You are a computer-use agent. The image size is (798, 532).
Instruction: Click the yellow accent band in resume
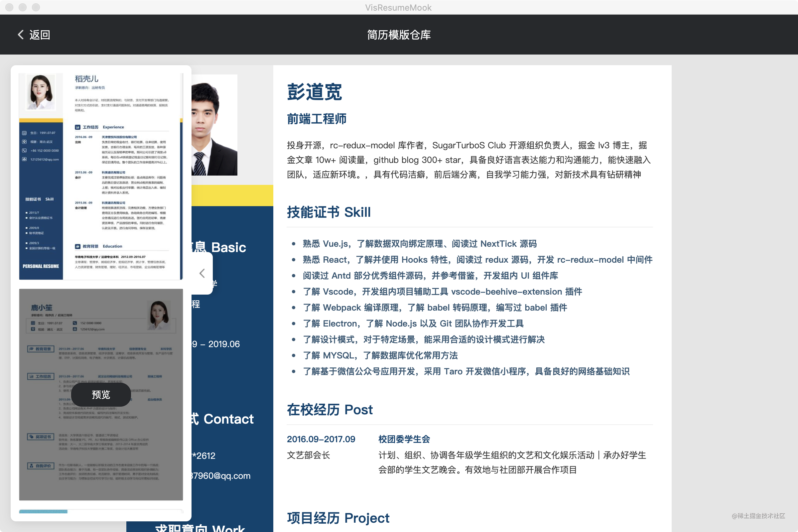pyautogui.click(x=232, y=196)
